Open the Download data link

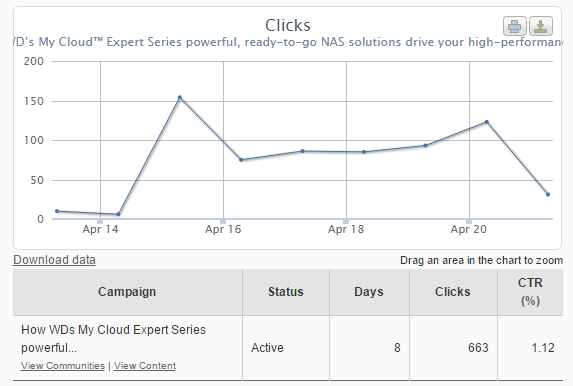click(x=54, y=260)
